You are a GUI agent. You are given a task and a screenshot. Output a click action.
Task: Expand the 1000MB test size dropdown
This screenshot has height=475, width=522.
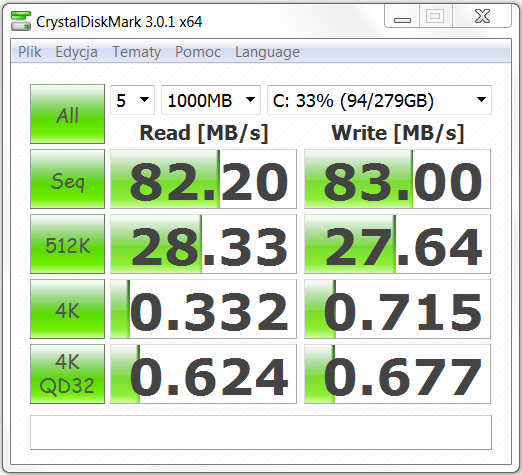pyautogui.click(x=211, y=100)
